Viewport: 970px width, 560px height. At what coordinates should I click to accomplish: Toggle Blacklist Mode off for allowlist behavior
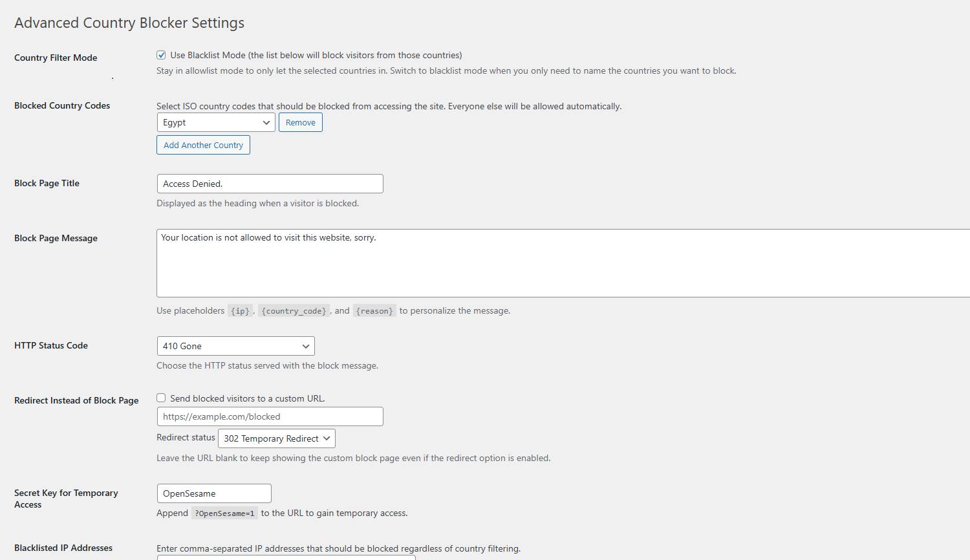pos(160,55)
